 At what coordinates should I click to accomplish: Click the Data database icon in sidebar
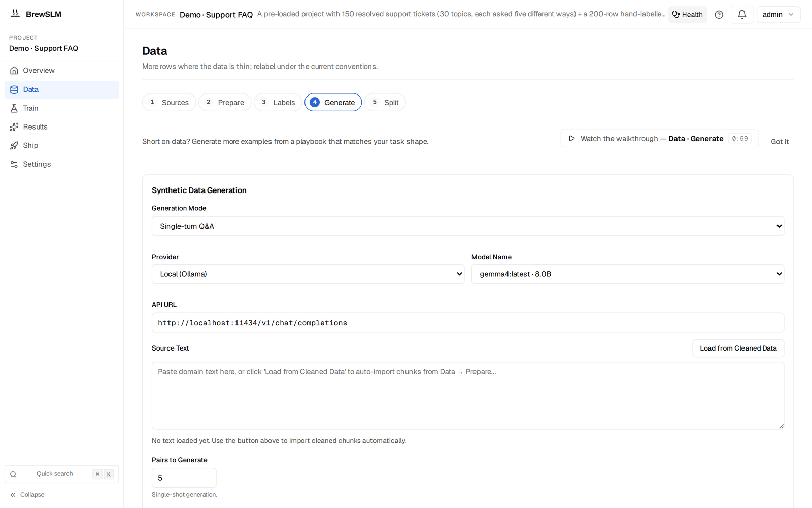pos(14,89)
